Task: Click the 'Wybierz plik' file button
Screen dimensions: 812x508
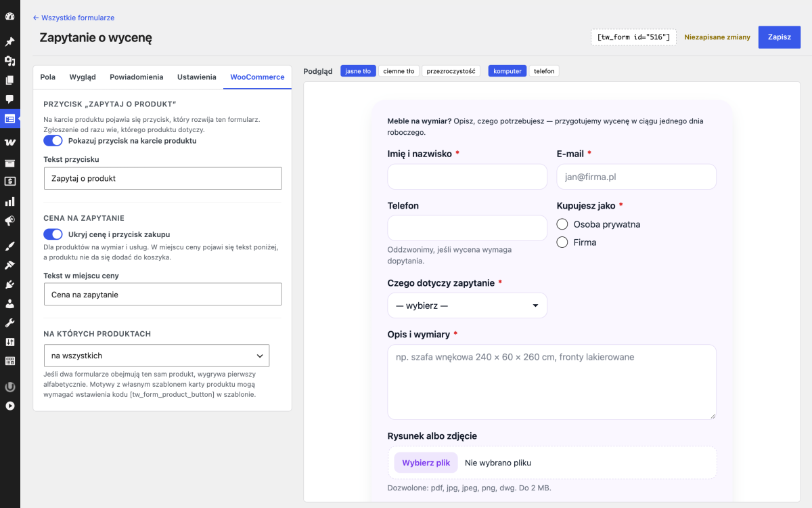Action: tap(426, 463)
